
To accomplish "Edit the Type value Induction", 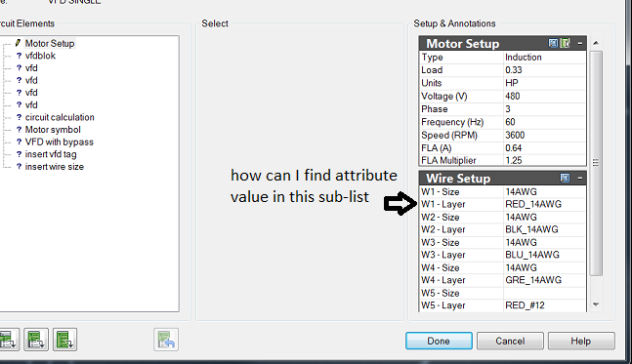I will pos(544,58).
